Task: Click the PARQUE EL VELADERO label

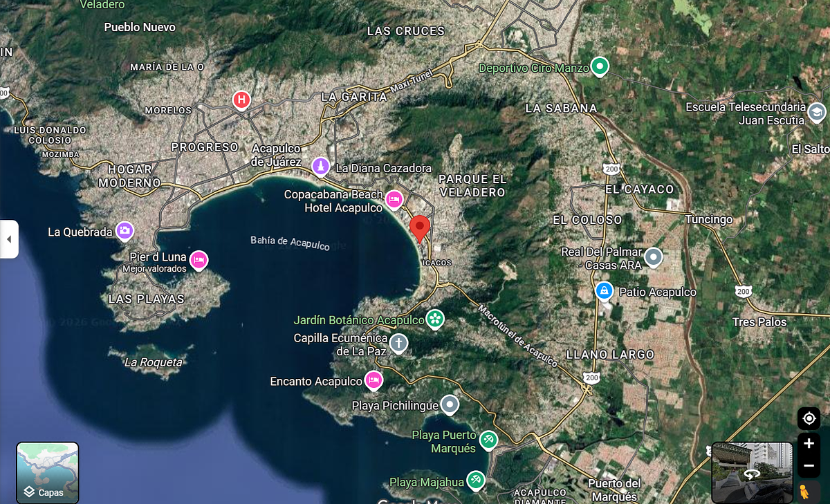Action: point(473,185)
